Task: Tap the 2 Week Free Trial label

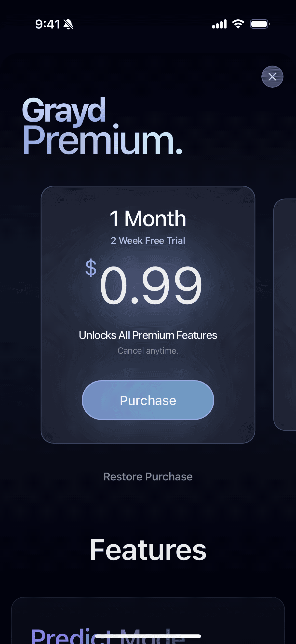Action: pos(148,240)
